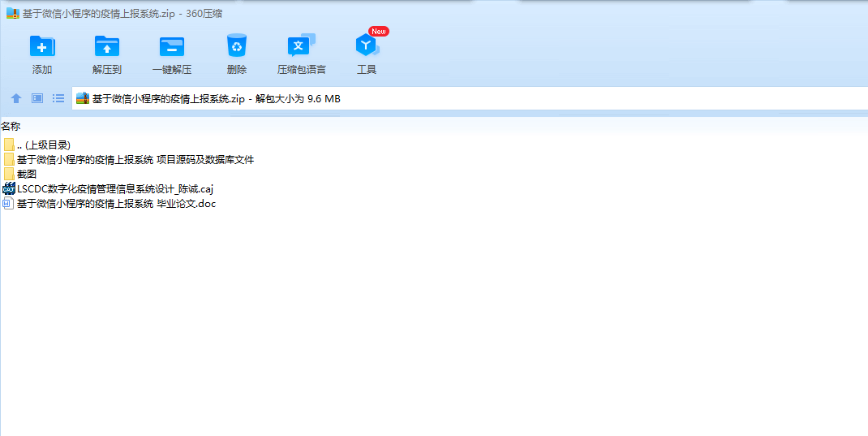Click the 360压缩 app icon in title bar

coord(13,14)
